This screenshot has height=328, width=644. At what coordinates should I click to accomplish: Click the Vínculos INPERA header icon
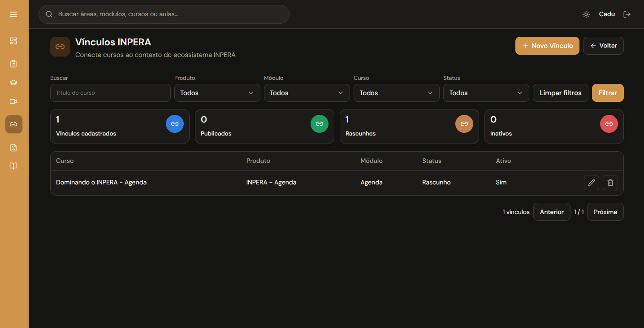(60, 47)
